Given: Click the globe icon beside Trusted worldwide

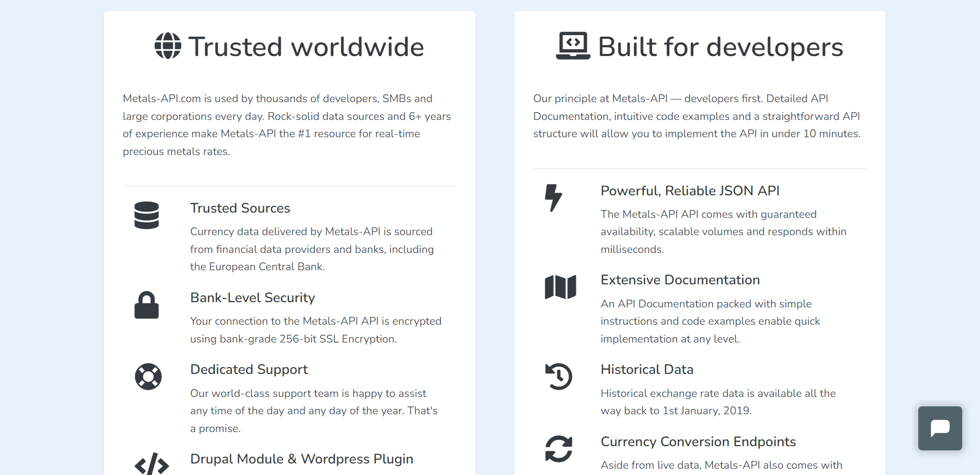Looking at the screenshot, I should (168, 46).
